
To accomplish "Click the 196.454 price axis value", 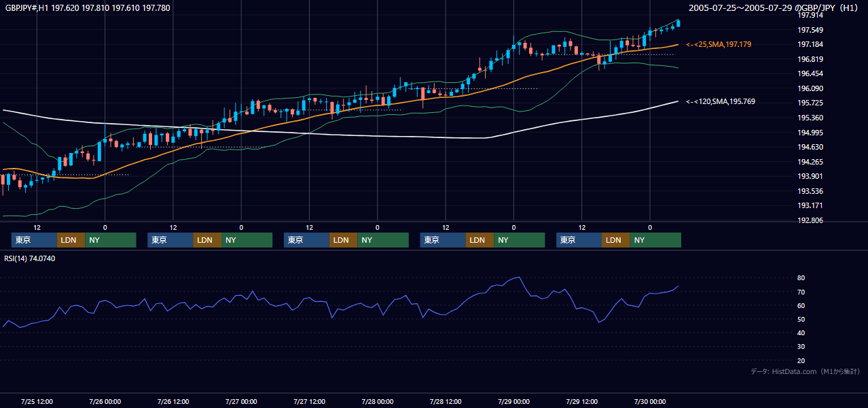I will click(811, 73).
